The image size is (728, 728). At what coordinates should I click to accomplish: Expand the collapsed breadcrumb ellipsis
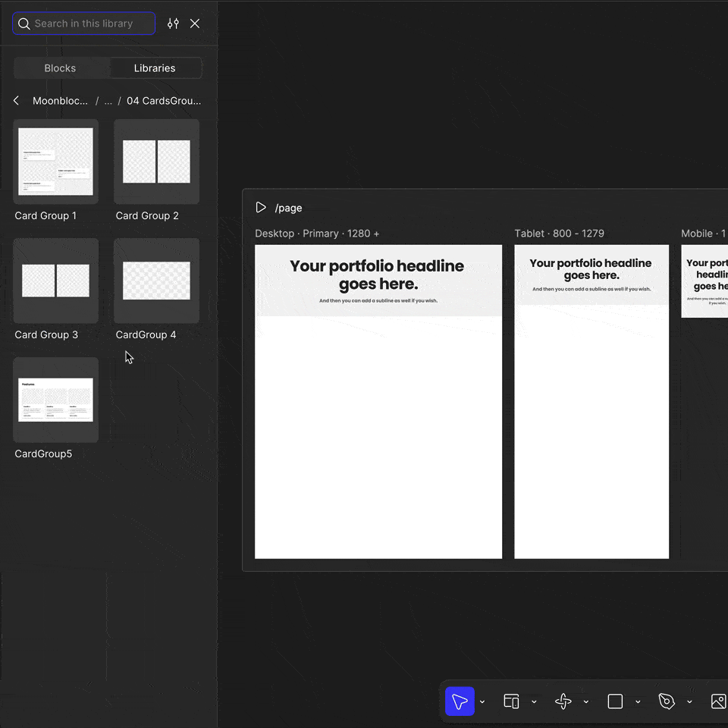(108, 101)
